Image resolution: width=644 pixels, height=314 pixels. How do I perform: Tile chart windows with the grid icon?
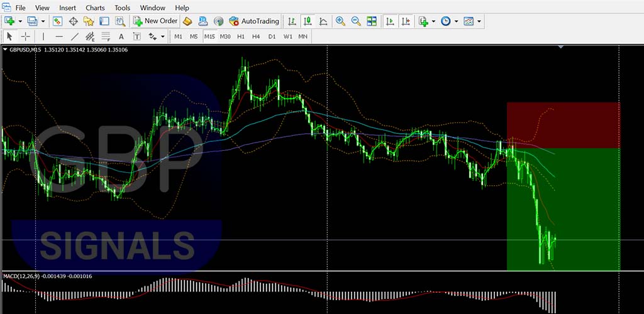coord(372,21)
